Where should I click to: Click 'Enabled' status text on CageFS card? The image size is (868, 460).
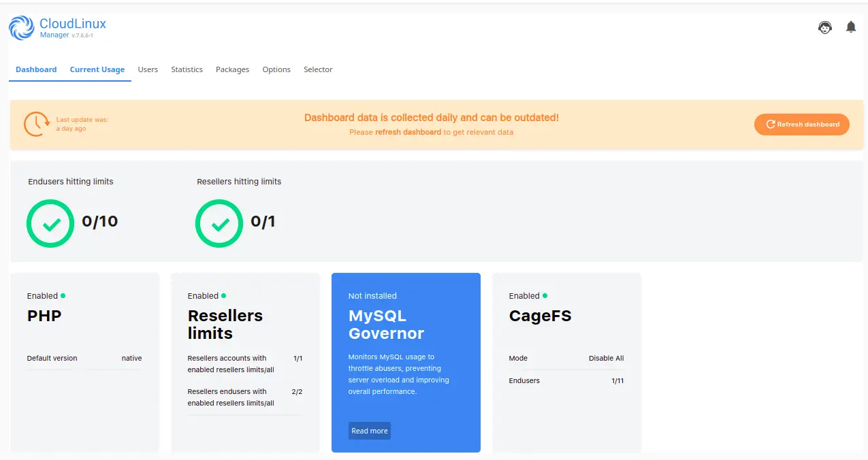[x=524, y=296]
